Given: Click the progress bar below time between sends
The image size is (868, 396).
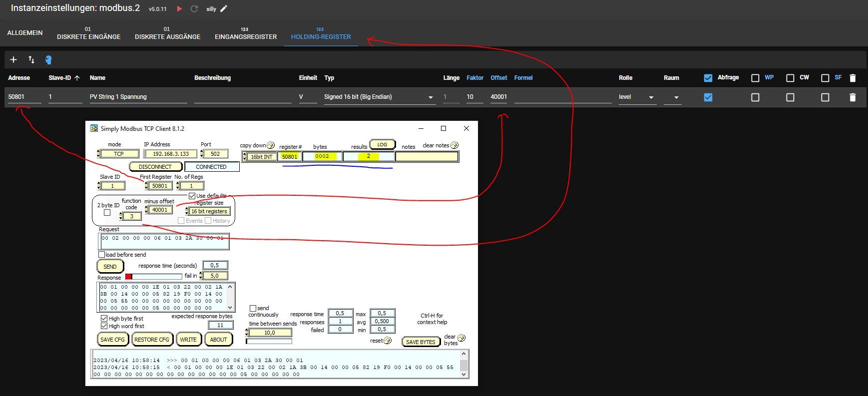Looking at the screenshot, I should pos(269,342).
